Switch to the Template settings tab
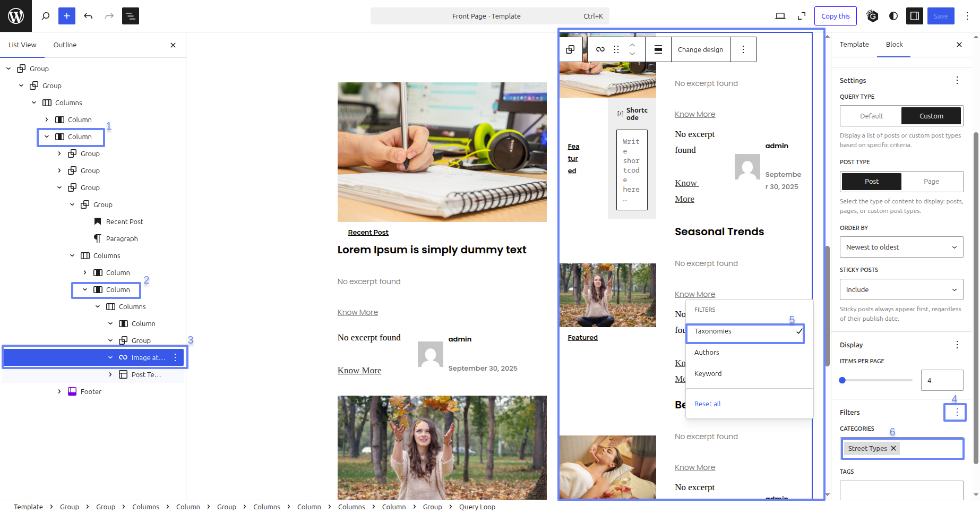 [x=854, y=45]
